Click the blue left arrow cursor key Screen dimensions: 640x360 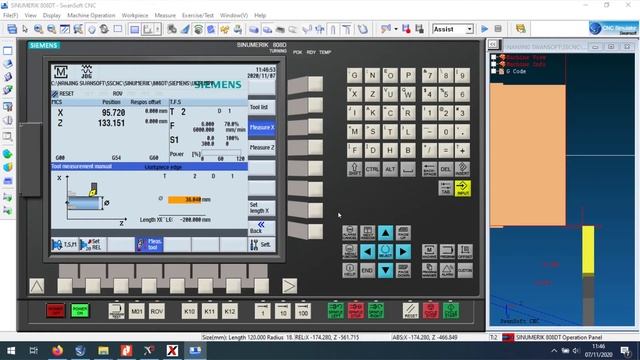[367, 251]
